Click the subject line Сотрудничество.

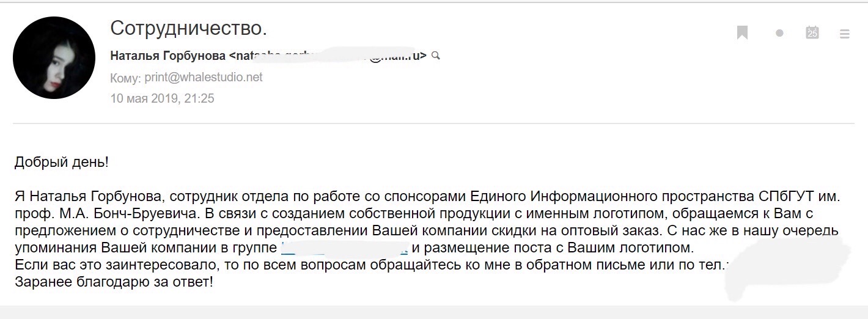pyautogui.click(x=189, y=28)
